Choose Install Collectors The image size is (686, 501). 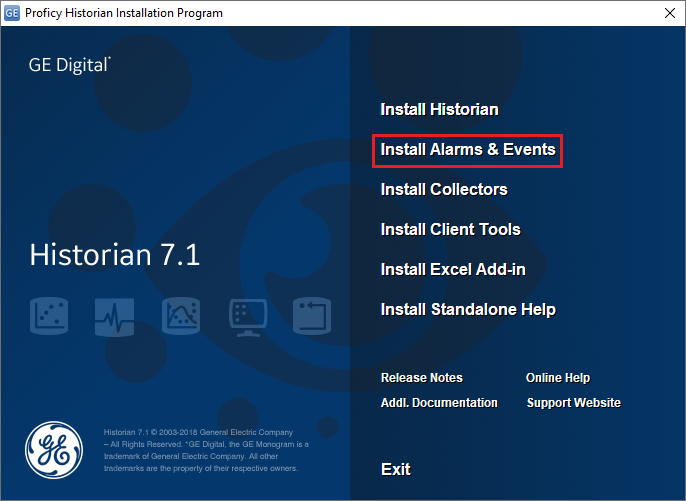point(444,189)
